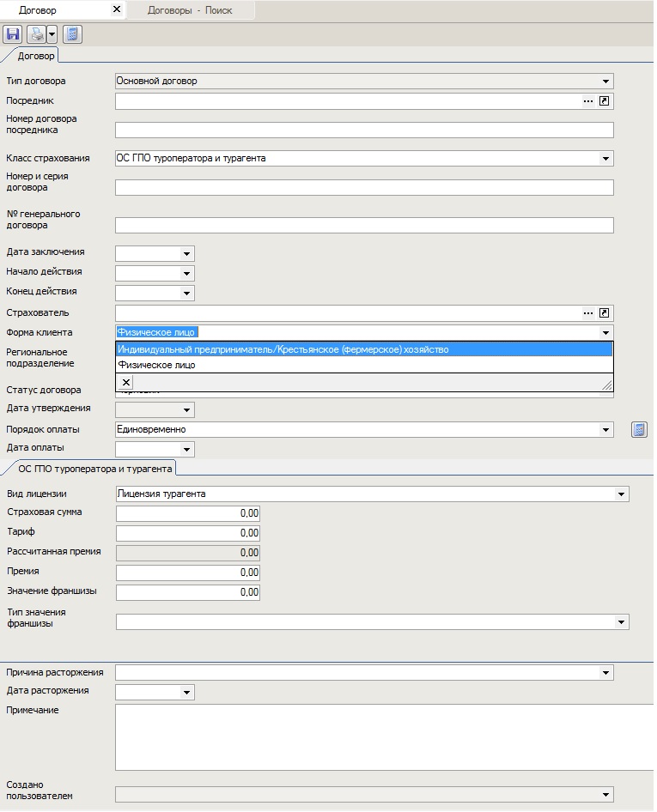Clear the selection with the X in dropdown list
Screen dimensions: 657x812
click(126, 382)
